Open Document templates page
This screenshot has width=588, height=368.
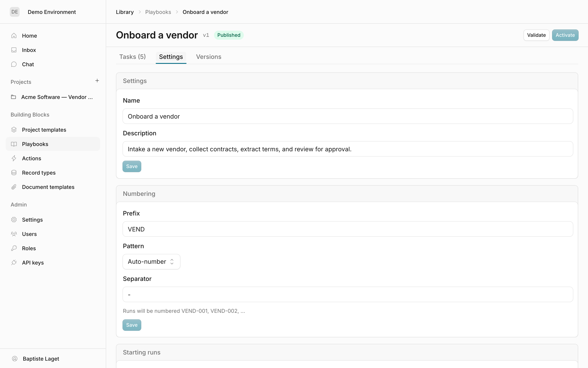(x=53, y=187)
